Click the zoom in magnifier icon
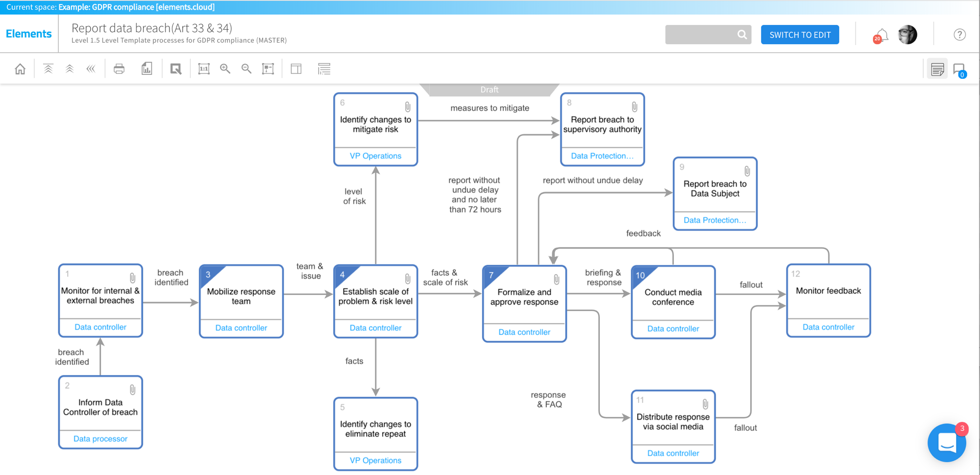This screenshot has width=980, height=475. 225,69
